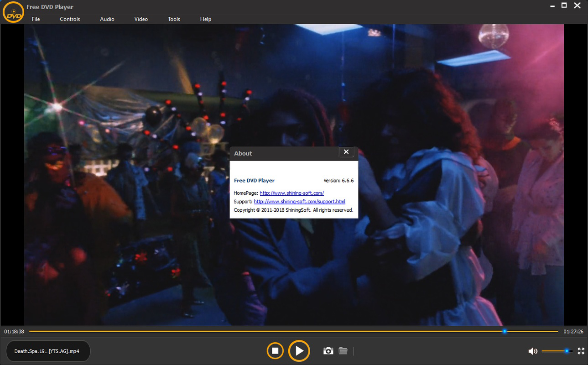Click the Free DVD Player heading in About
The image size is (588, 365).
254,181
